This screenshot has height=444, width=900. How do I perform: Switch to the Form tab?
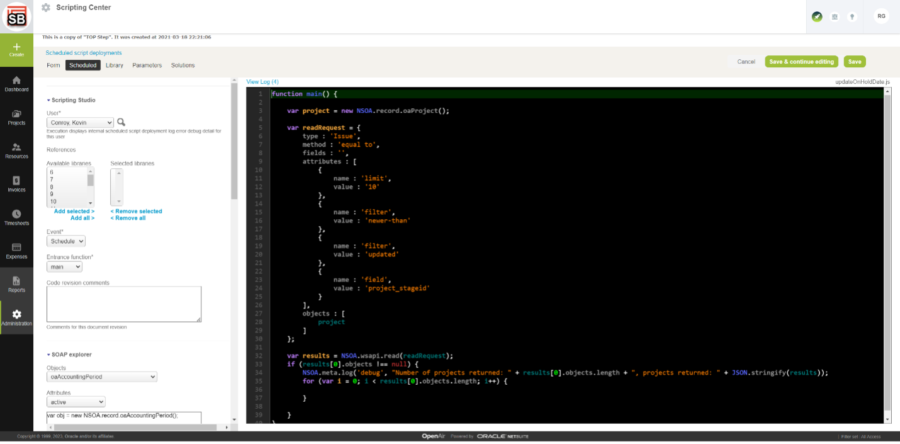53,65
